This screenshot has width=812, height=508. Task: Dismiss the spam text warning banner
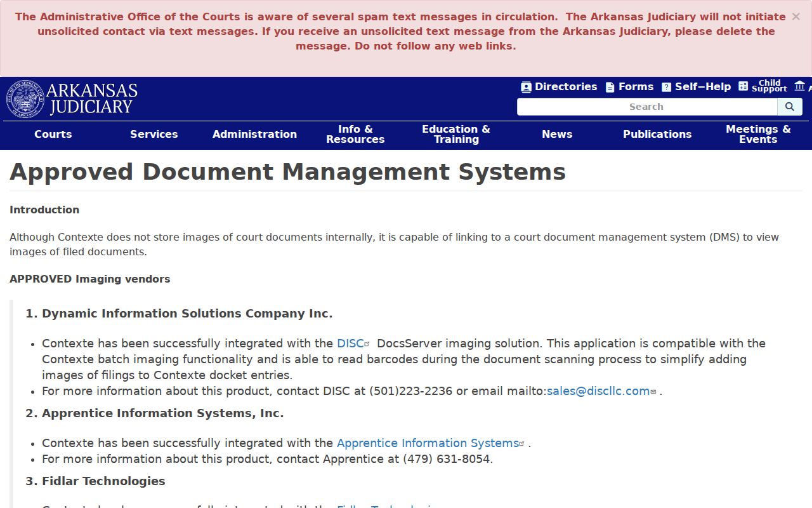[x=796, y=17]
